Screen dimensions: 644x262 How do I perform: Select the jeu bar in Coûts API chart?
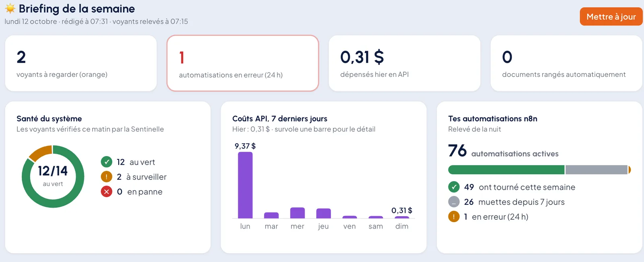pos(324,213)
